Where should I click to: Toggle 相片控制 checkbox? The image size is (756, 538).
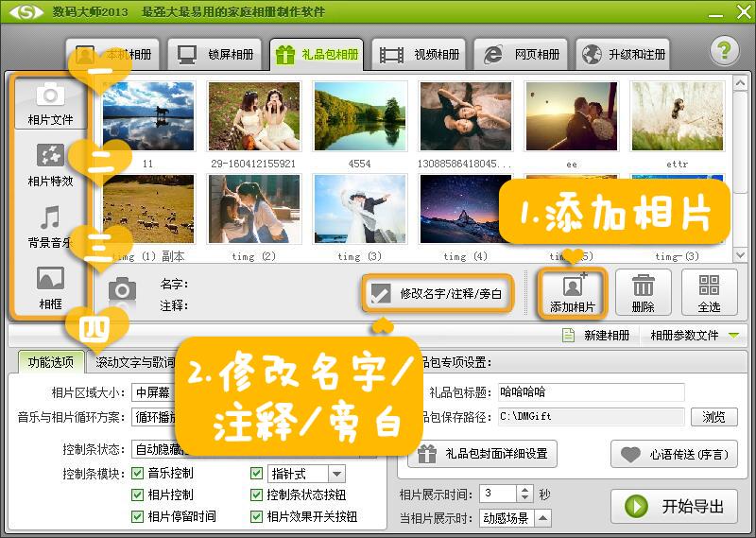point(137,495)
